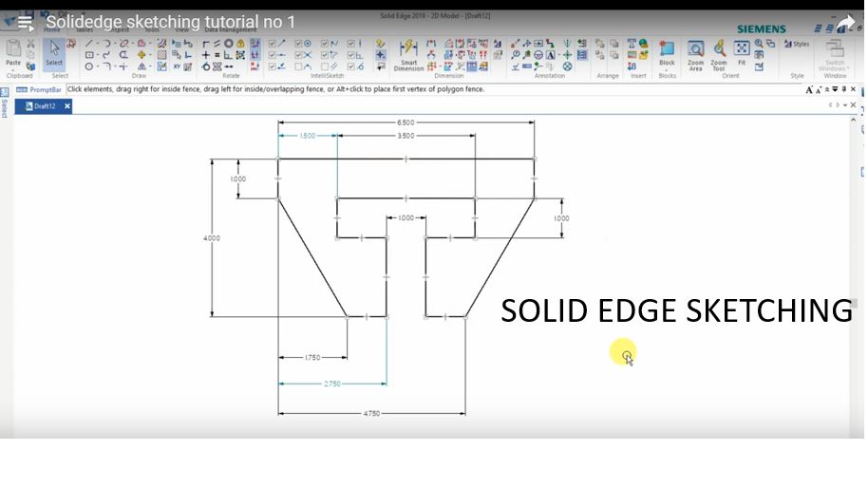This screenshot has height=487, width=868.
Task: Select the Line tool in Draw group
Action: (x=88, y=43)
